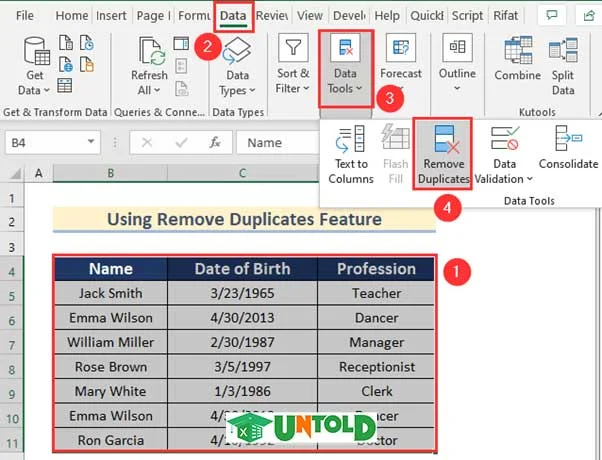Click the From Text/CSV icon
This screenshot has width=602, height=460.
[66, 43]
